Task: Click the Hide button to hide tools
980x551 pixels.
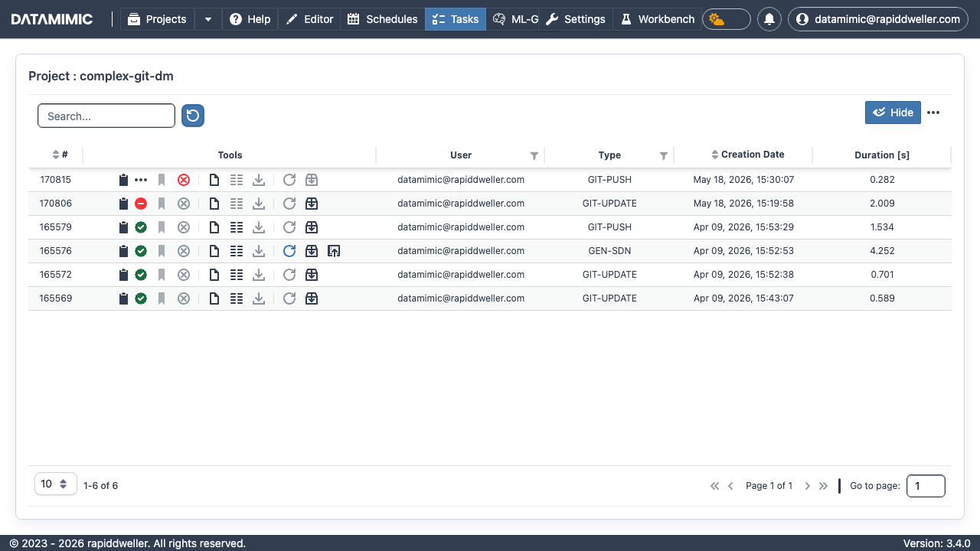Action: pyautogui.click(x=893, y=112)
